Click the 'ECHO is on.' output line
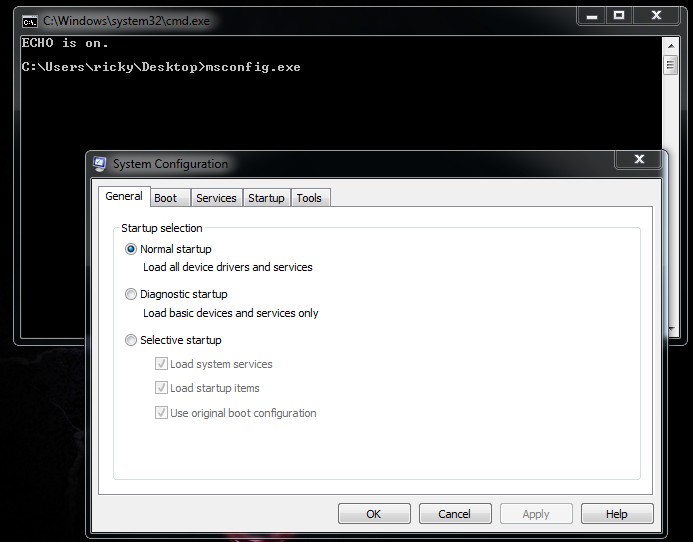Viewport: 693px width, 542px height. pyautogui.click(x=65, y=43)
